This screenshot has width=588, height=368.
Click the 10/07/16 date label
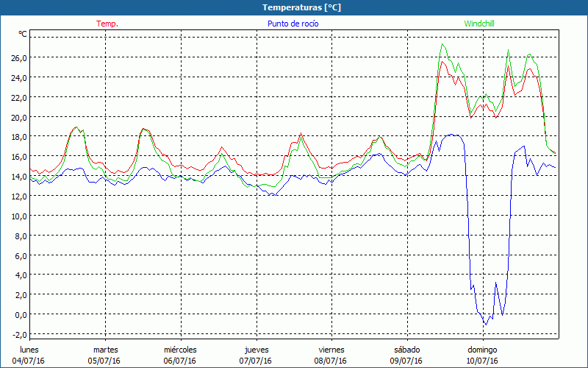482,361
